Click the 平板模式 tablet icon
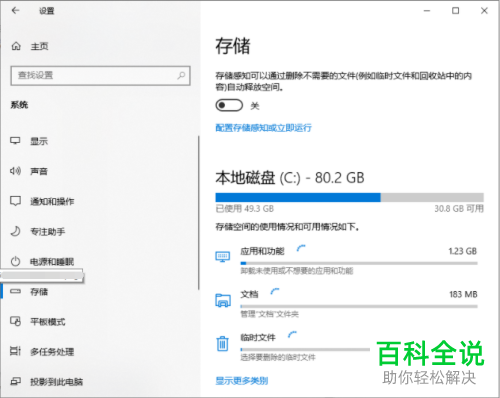 tap(15, 321)
